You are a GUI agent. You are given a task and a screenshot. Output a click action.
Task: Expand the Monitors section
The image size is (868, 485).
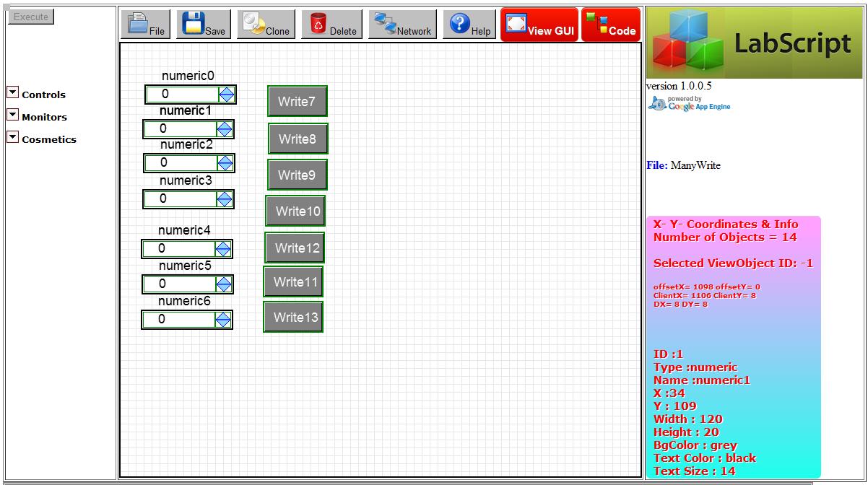click(x=12, y=114)
